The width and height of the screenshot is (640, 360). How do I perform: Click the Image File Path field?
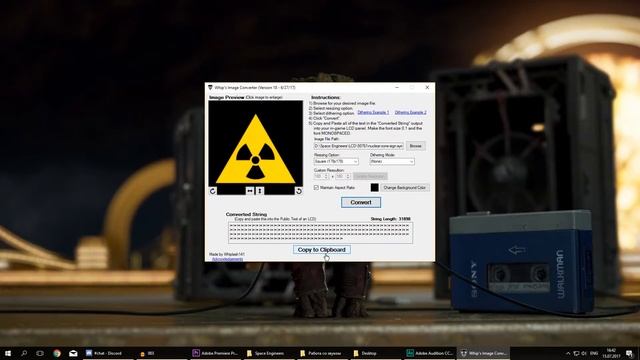[x=359, y=146]
